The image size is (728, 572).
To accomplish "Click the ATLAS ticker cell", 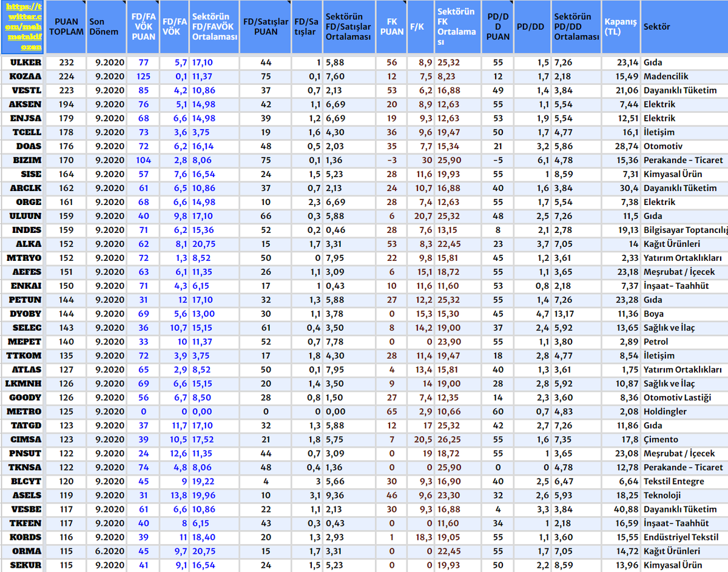I will 23,369.
